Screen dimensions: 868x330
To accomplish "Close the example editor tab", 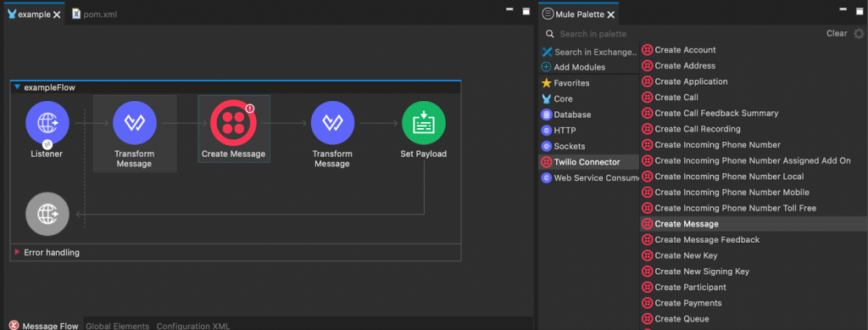I will (57, 14).
